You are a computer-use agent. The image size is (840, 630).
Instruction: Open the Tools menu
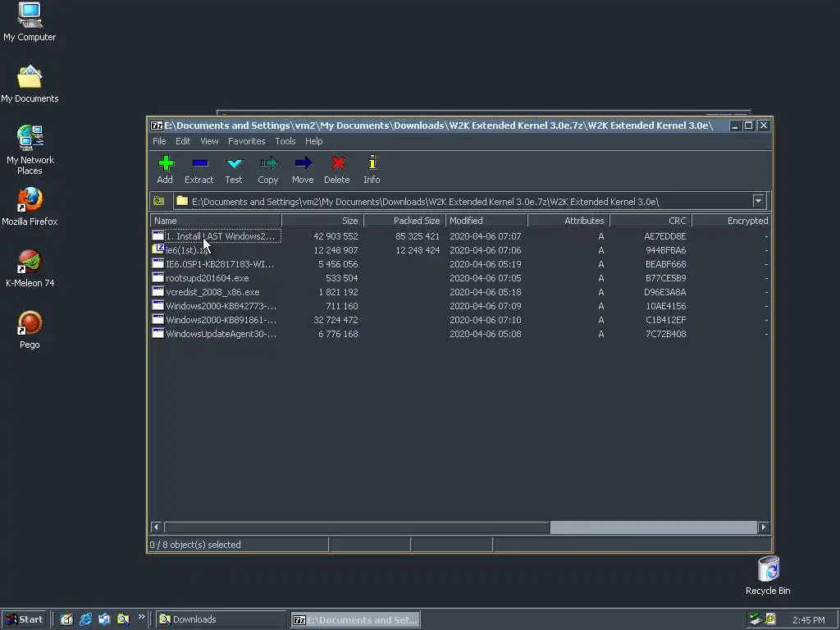285,141
